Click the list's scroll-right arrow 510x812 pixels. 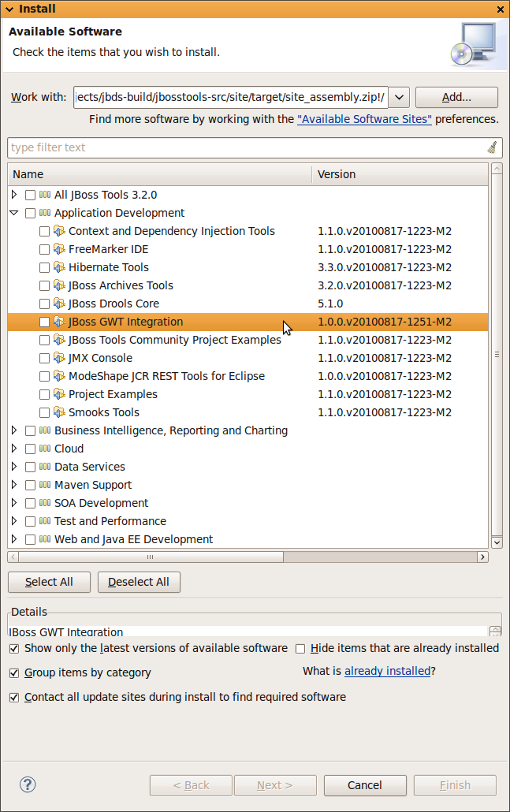[x=482, y=557]
